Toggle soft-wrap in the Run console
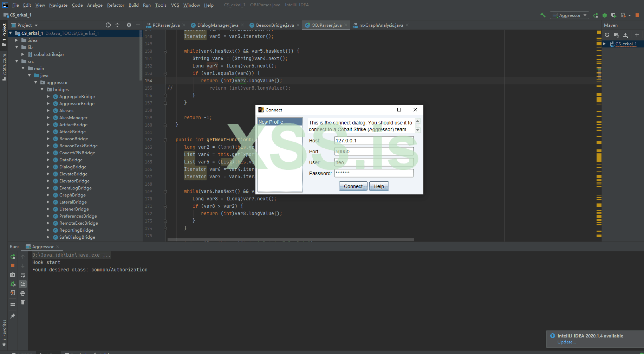 [x=23, y=275]
